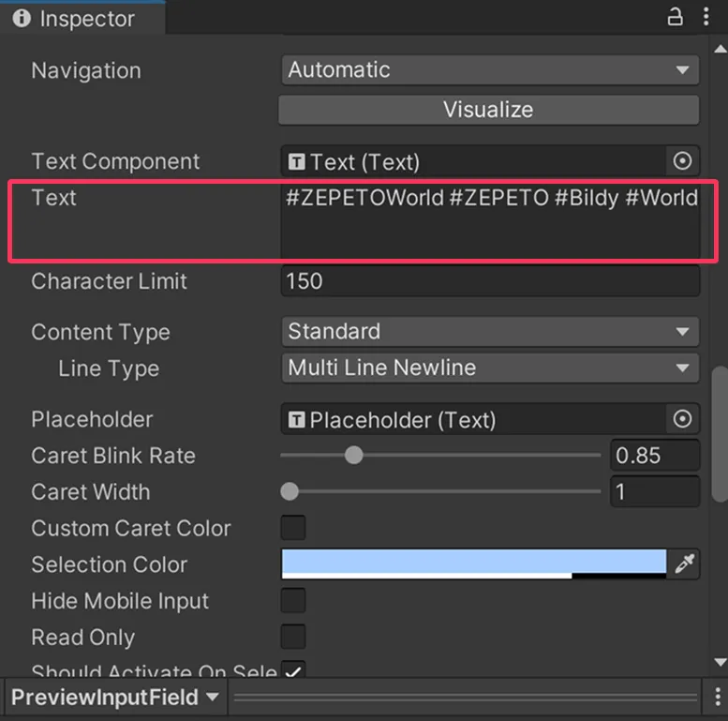Image resolution: width=728 pixels, height=721 pixels.
Task: Click the Text type icon in Placeholder field
Action: (x=297, y=419)
